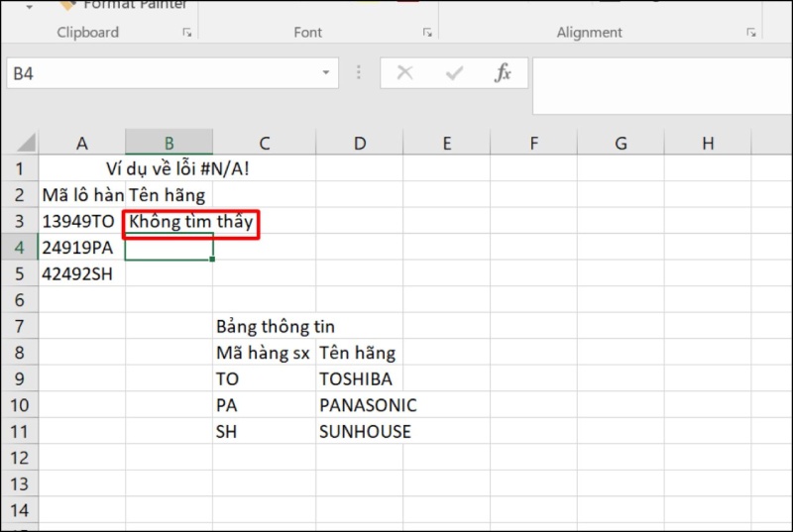Image resolution: width=793 pixels, height=532 pixels.
Task: Select column H header
Action: click(708, 144)
